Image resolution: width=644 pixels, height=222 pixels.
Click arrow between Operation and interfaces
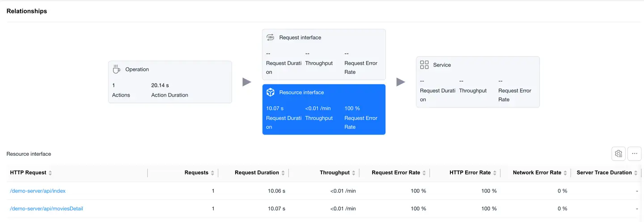pos(247,82)
